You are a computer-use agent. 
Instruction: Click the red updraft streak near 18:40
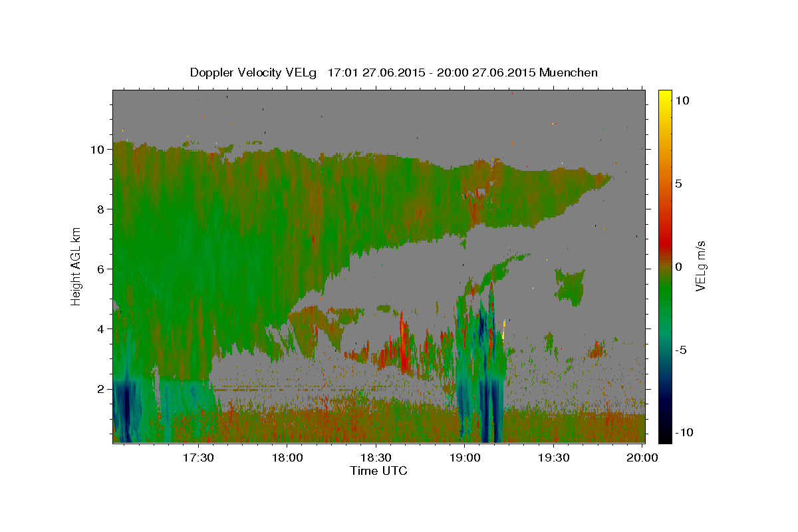coord(403,342)
